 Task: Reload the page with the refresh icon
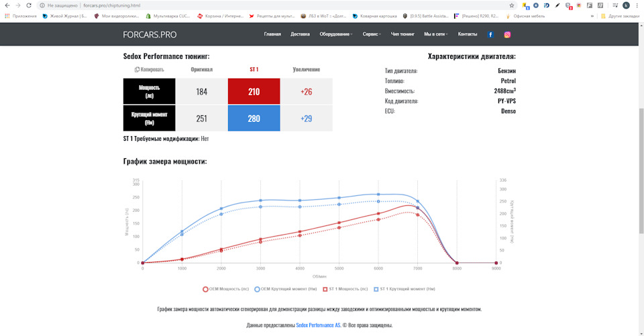click(29, 5)
